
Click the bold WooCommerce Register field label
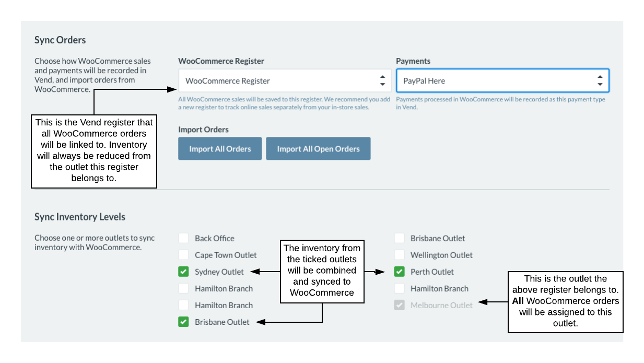tap(221, 61)
